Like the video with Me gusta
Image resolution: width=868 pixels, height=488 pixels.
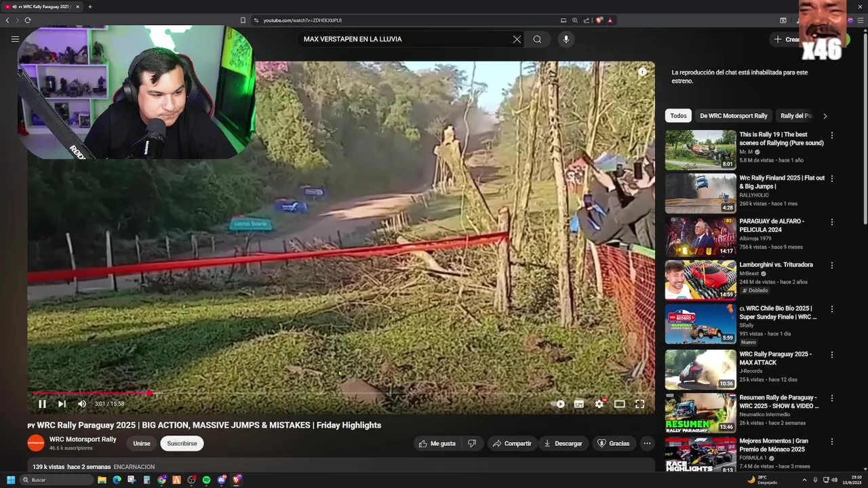click(x=437, y=443)
